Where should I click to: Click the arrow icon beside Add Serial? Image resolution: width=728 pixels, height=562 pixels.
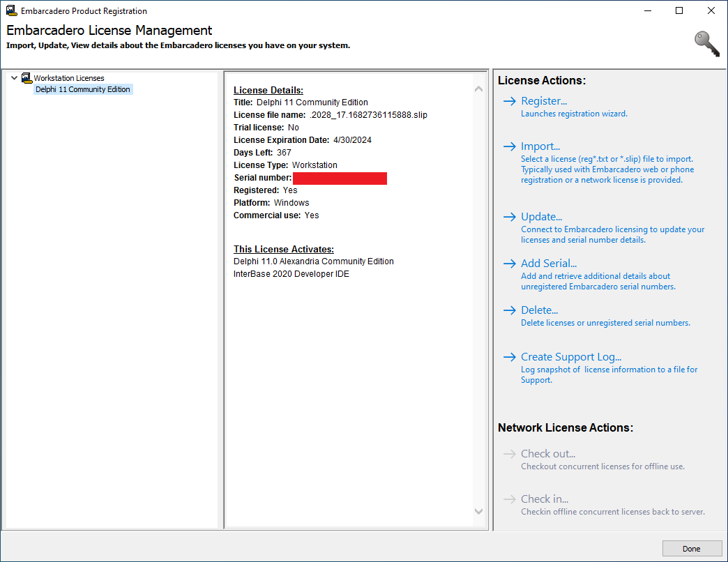508,264
